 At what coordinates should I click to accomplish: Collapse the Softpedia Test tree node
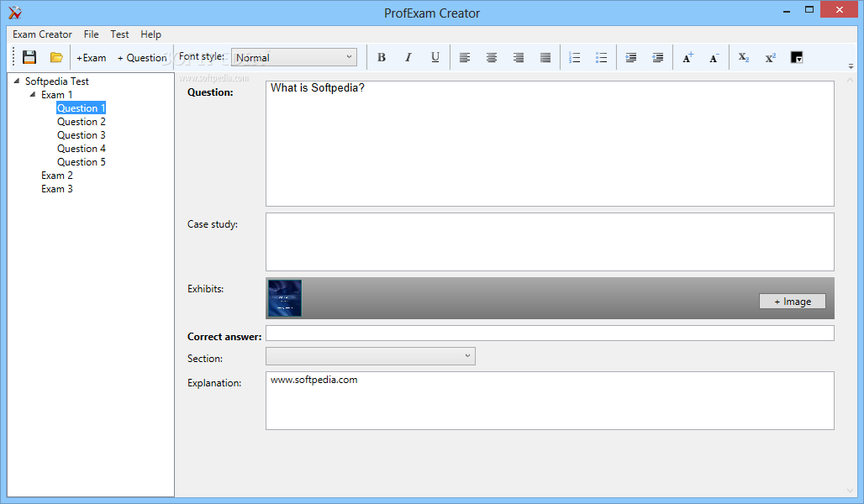click(x=17, y=81)
